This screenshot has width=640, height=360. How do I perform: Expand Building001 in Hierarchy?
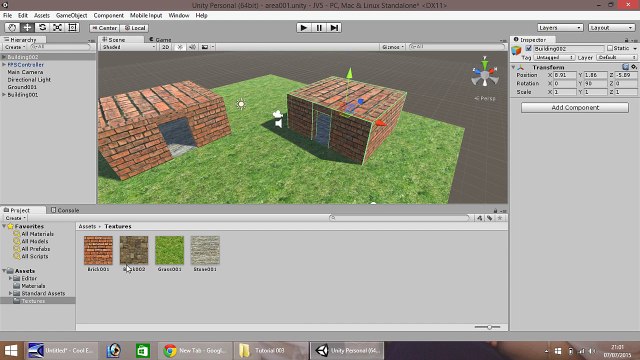(x=4, y=95)
